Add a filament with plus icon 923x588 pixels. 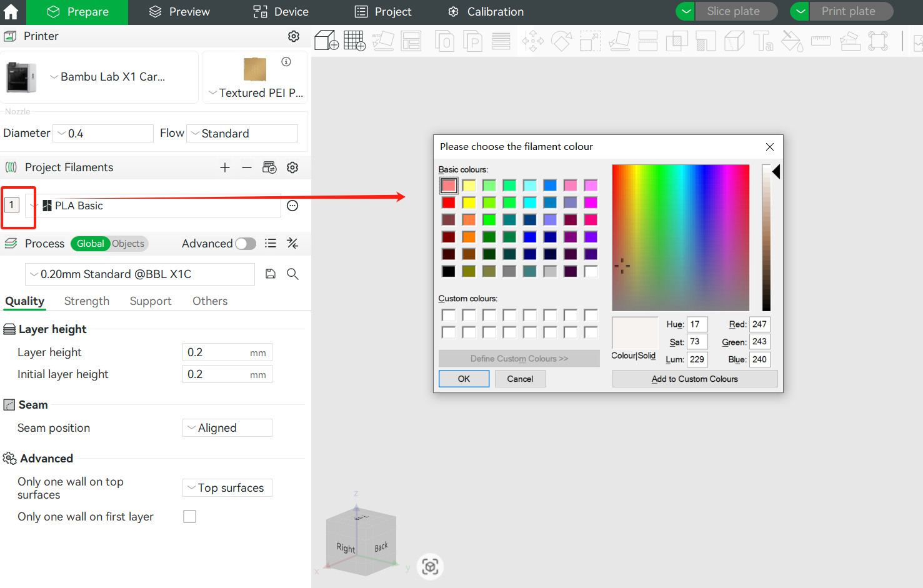tap(225, 167)
